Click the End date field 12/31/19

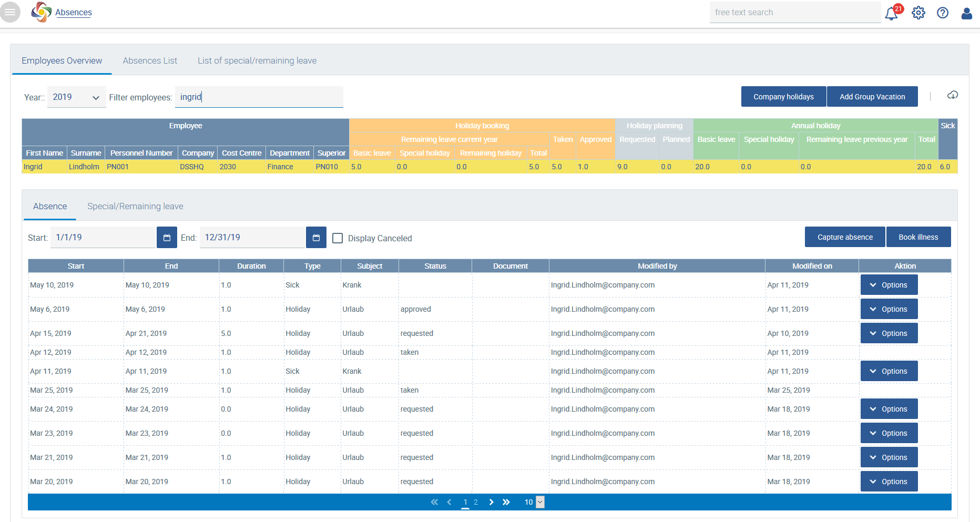[x=252, y=238]
